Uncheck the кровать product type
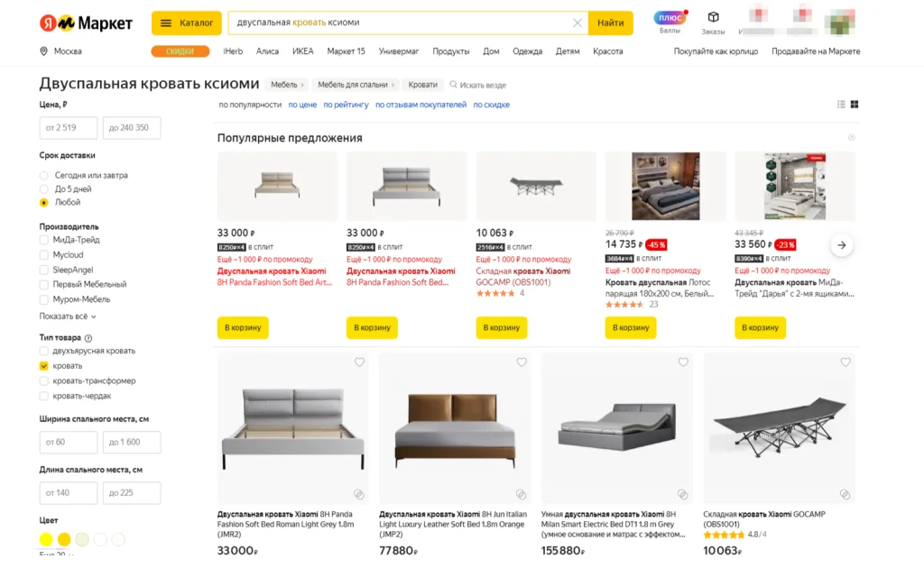Image resolution: width=924 pixels, height=568 pixels. [x=44, y=366]
